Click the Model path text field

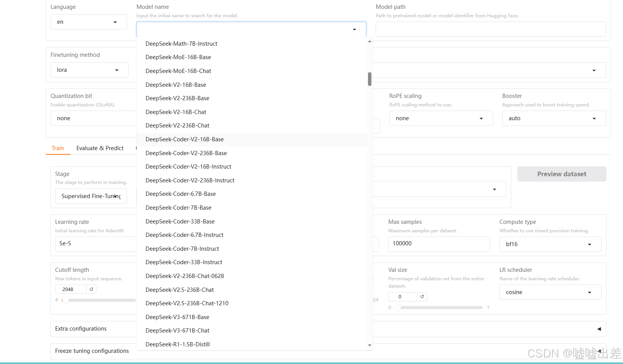pyautogui.click(x=490, y=29)
